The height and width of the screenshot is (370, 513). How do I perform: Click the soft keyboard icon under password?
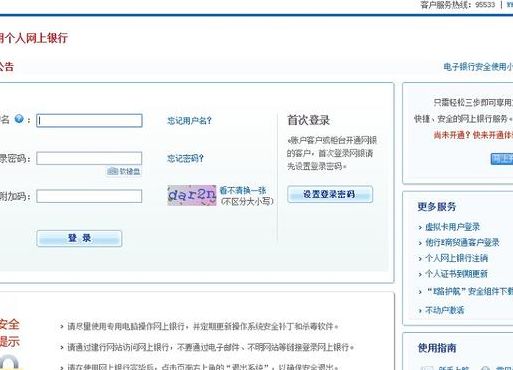click(113, 171)
